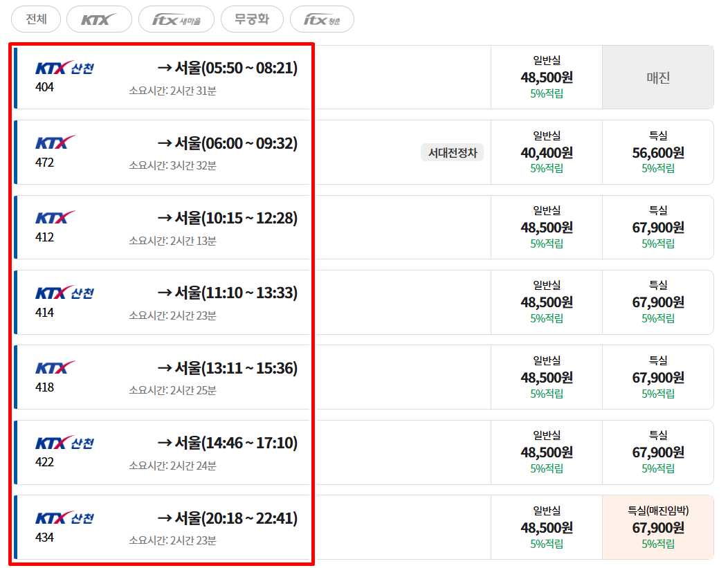Click the sold-out 매진 cell for train 404
The width and height of the screenshot is (728, 568).
click(658, 77)
